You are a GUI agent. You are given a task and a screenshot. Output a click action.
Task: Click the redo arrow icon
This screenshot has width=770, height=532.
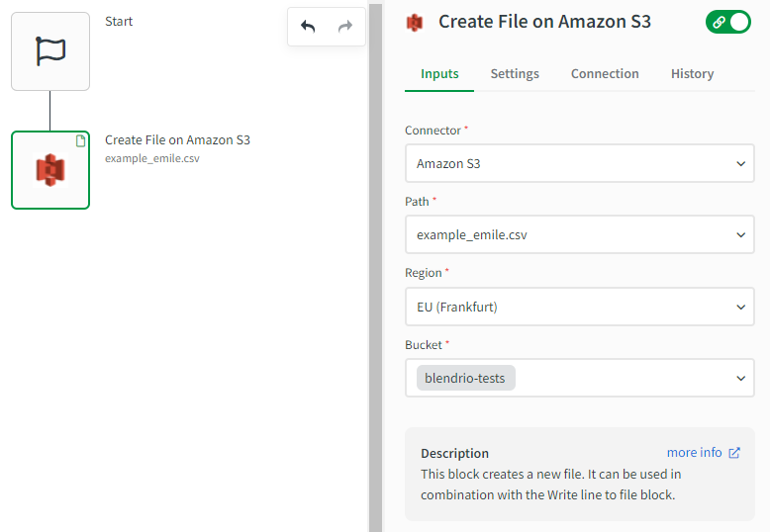[x=344, y=27]
